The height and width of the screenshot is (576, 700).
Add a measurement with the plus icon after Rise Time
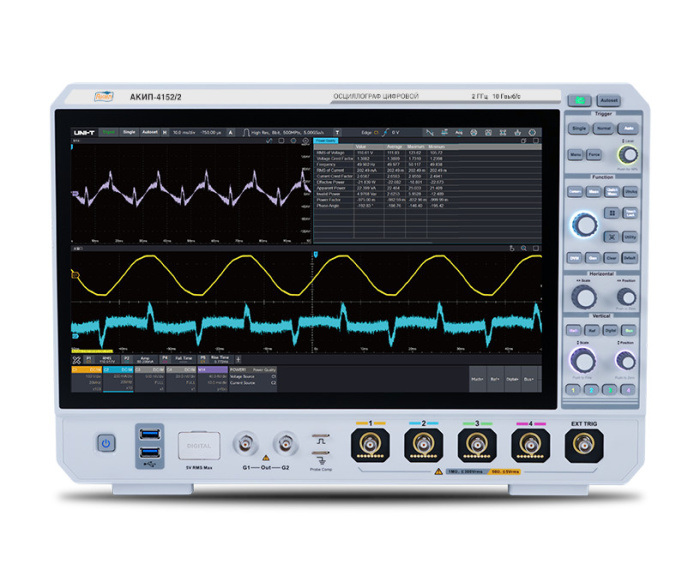(238, 359)
